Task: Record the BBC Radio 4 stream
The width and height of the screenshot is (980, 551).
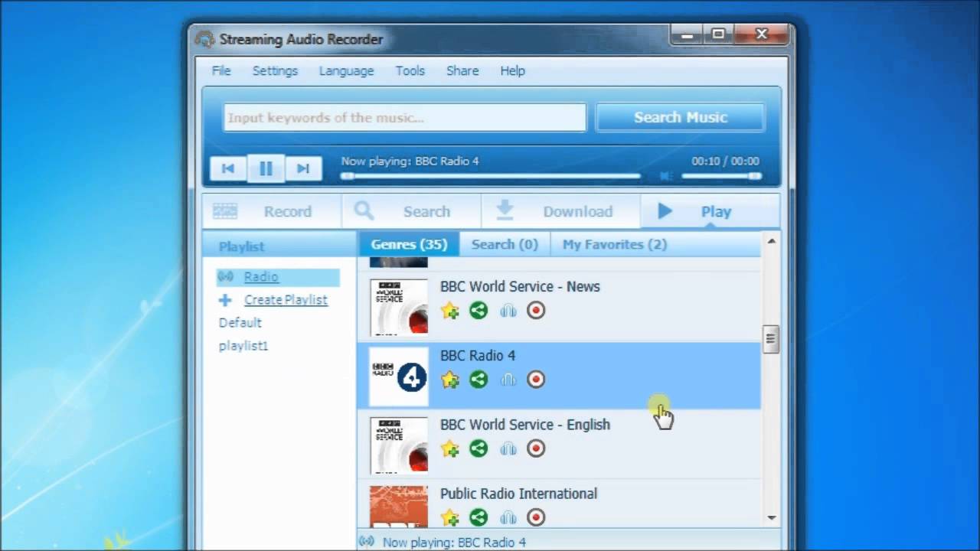Action: (536, 380)
